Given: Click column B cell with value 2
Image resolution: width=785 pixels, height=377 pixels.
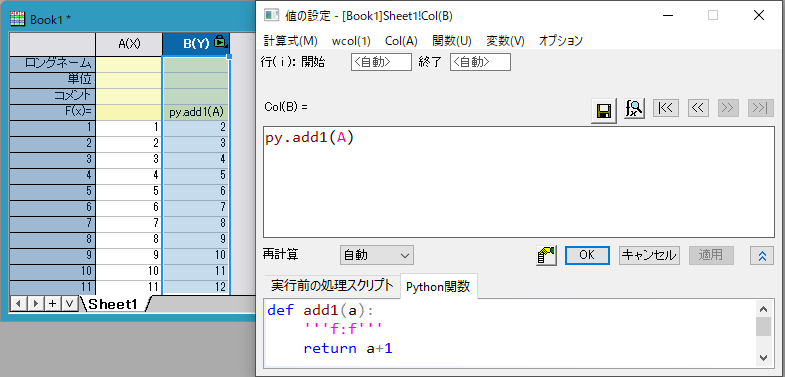Looking at the screenshot, I should [x=196, y=127].
